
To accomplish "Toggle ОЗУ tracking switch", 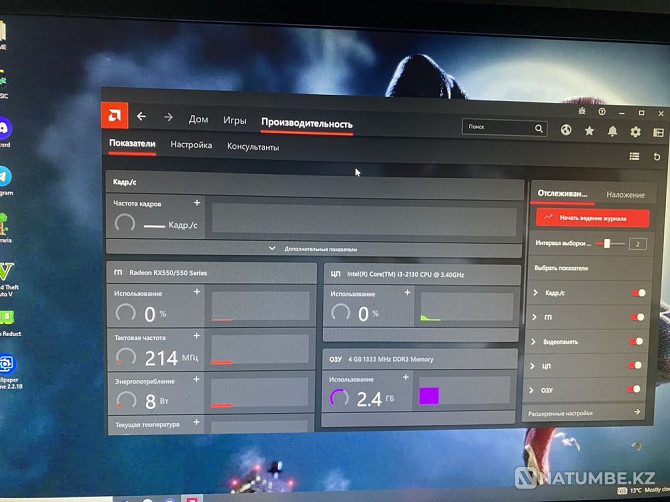I will (633, 389).
